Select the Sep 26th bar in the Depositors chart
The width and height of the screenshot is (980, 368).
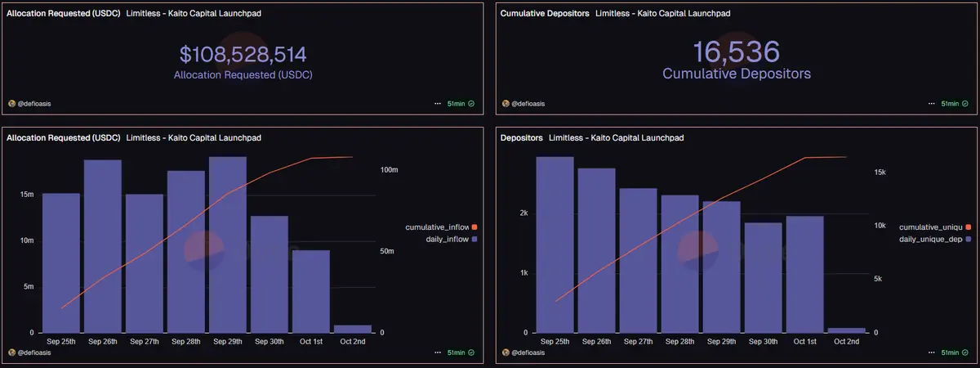(597, 250)
